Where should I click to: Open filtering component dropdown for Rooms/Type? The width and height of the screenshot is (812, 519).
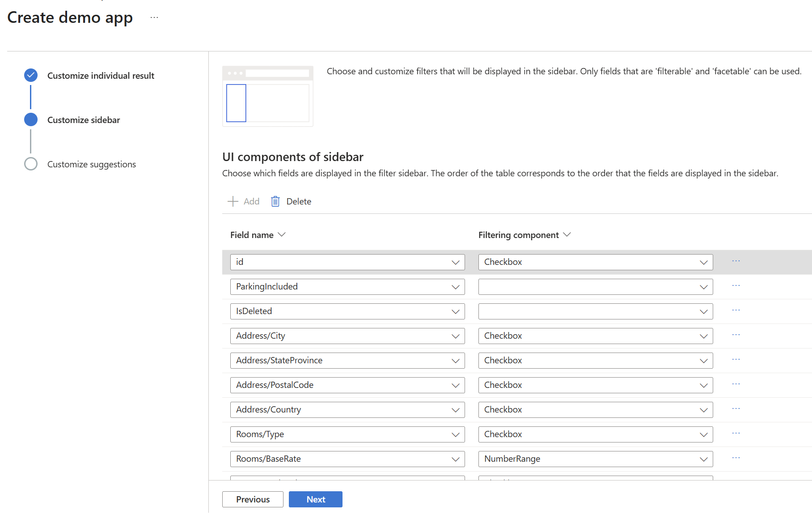click(596, 434)
